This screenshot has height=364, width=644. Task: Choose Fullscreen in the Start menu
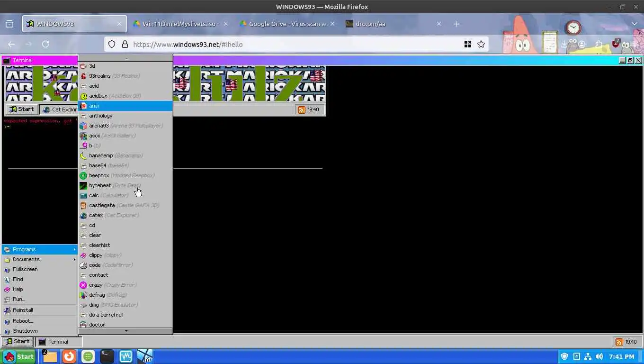pyautogui.click(x=40, y=269)
